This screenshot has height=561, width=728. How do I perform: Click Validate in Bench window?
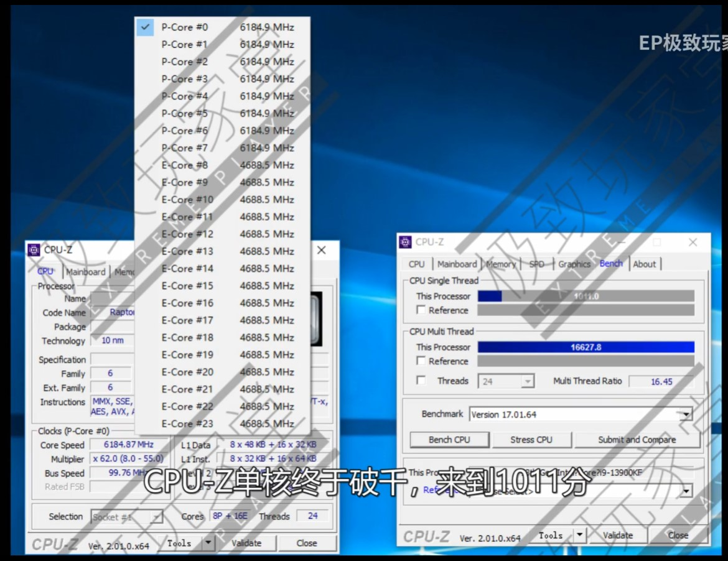pos(618,535)
